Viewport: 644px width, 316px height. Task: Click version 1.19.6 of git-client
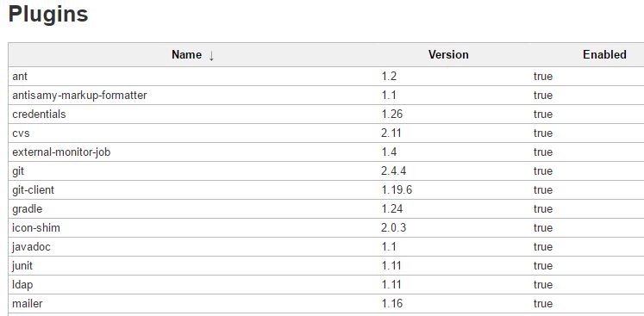(397, 190)
